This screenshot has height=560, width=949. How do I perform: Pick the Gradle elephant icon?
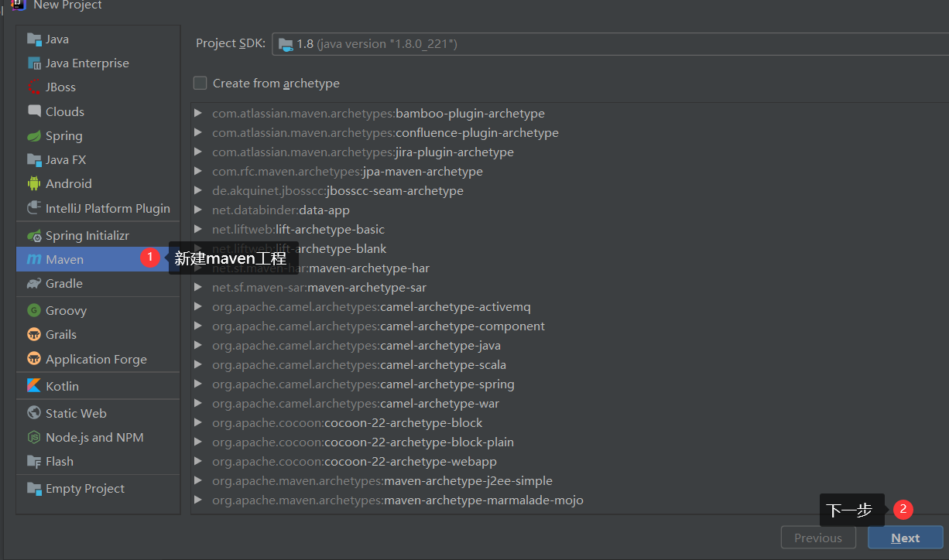(34, 283)
